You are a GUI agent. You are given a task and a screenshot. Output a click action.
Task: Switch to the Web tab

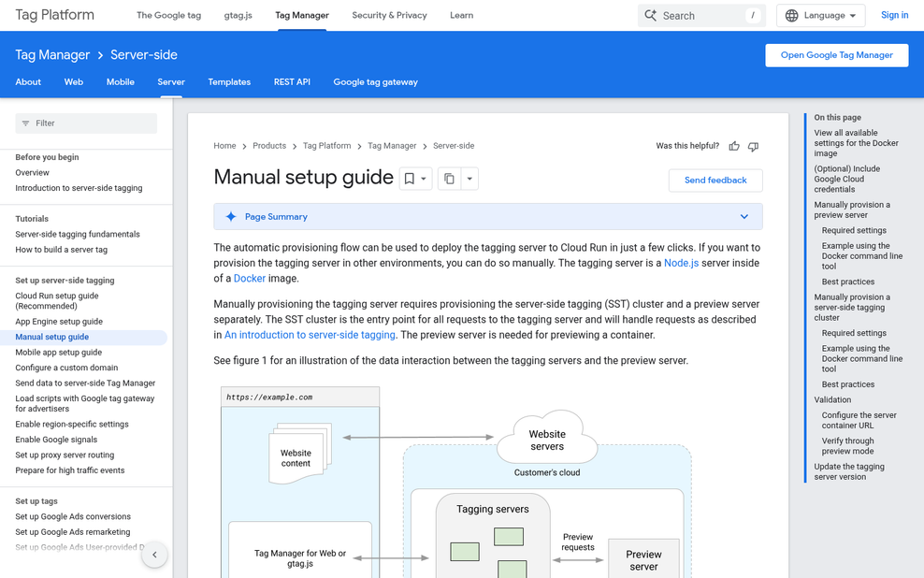click(x=74, y=82)
